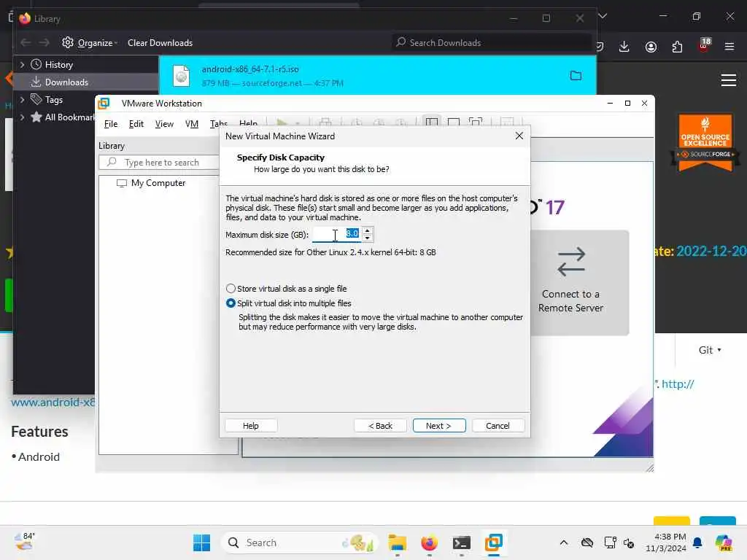Click Firefox Pocket save icon
Screen dimensions: 747x560
pos(600,47)
